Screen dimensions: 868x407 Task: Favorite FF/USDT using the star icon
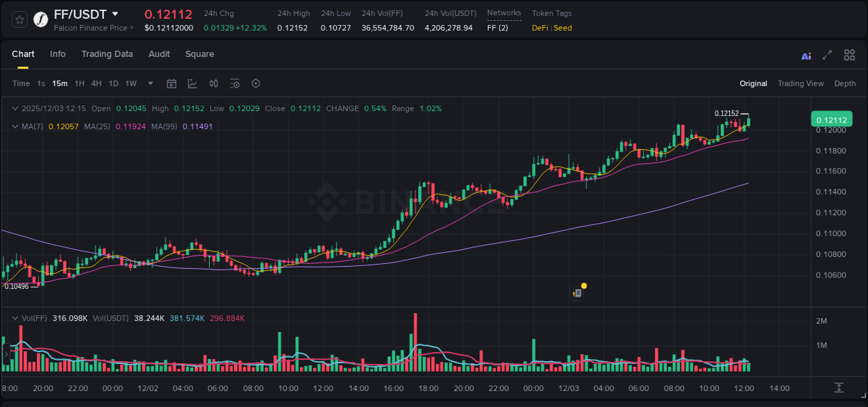tap(19, 19)
